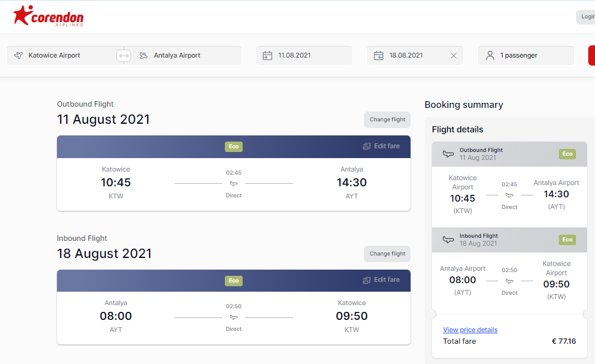Click the Eco tag in Inbound Flight summary
This screenshot has height=364, width=595.
point(567,240)
